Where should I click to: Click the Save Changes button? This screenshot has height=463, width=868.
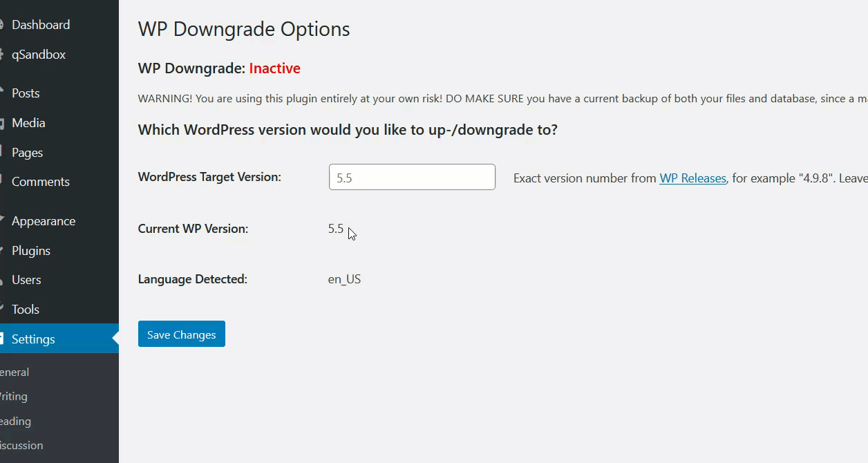pyautogui.click(x=182, y=334)
